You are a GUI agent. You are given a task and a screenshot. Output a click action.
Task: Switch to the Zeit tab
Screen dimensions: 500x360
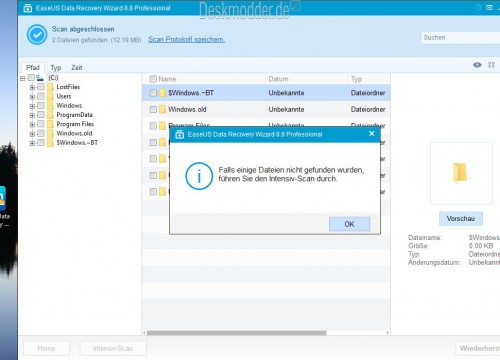click(77, 68)
